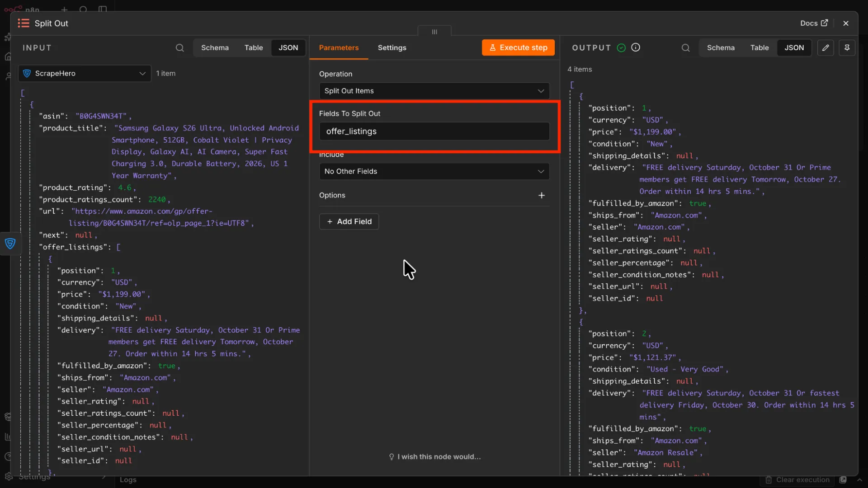868x488 pixels.
Task: Click the '4 items' output count
Action: [580, 69]
